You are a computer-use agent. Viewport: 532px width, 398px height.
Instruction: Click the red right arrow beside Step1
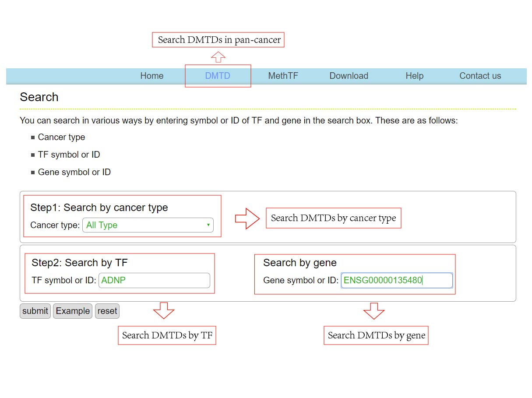coord(247,218)
